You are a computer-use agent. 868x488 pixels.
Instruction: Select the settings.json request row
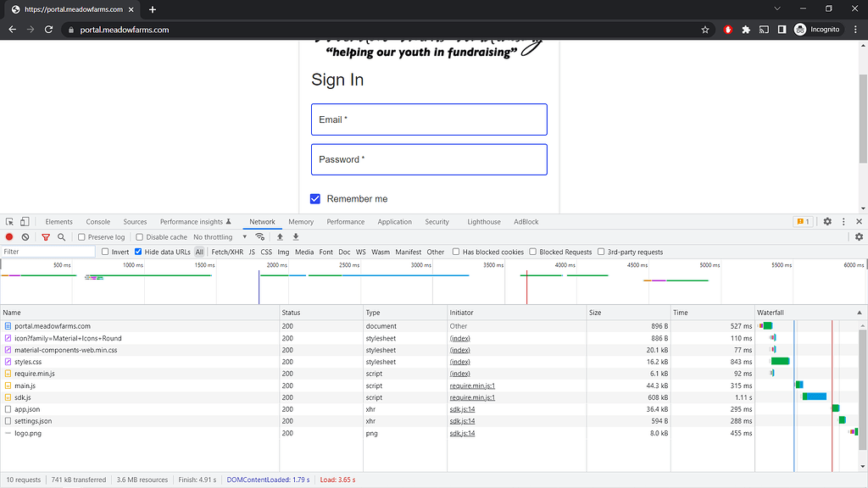pyautogui.click(x=377, y=421)
